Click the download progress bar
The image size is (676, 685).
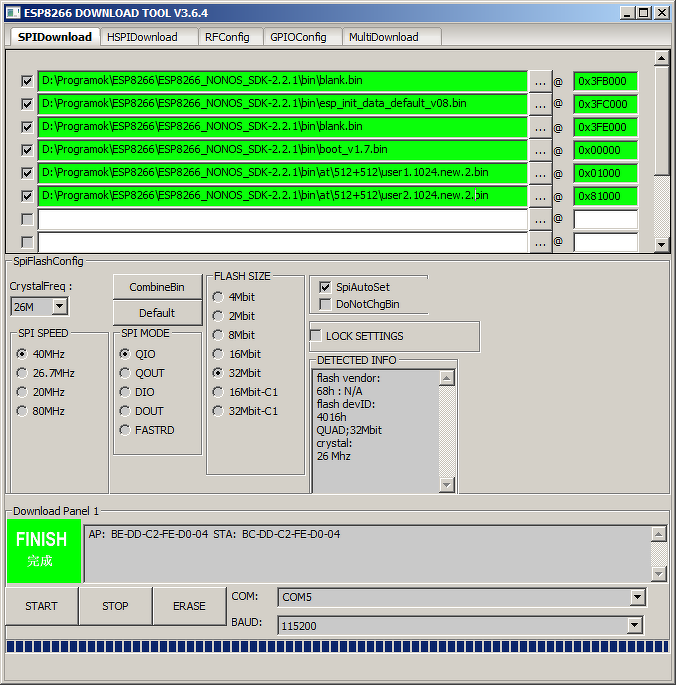[x=337, y=647]
